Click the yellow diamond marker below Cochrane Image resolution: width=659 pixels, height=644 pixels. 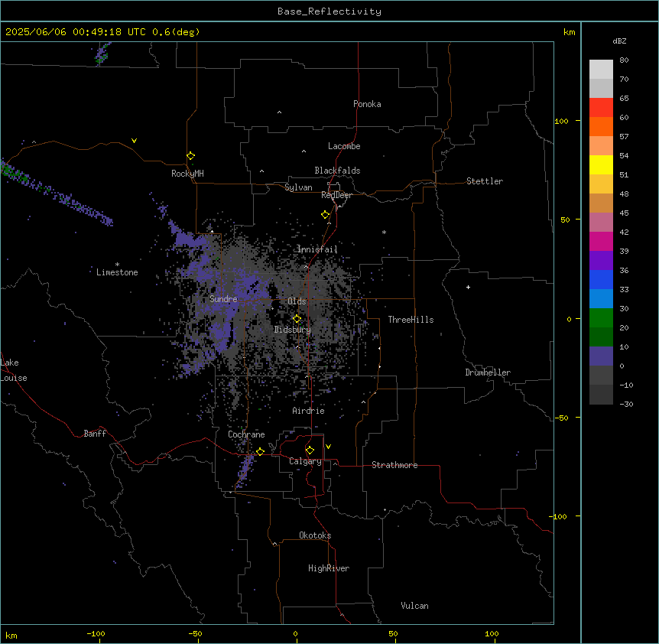tap(260, 451)
